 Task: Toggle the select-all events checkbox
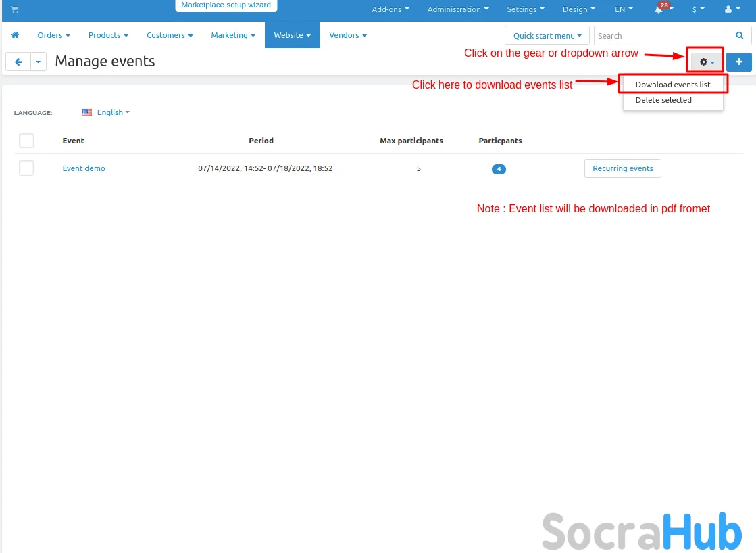coord(26,141)
